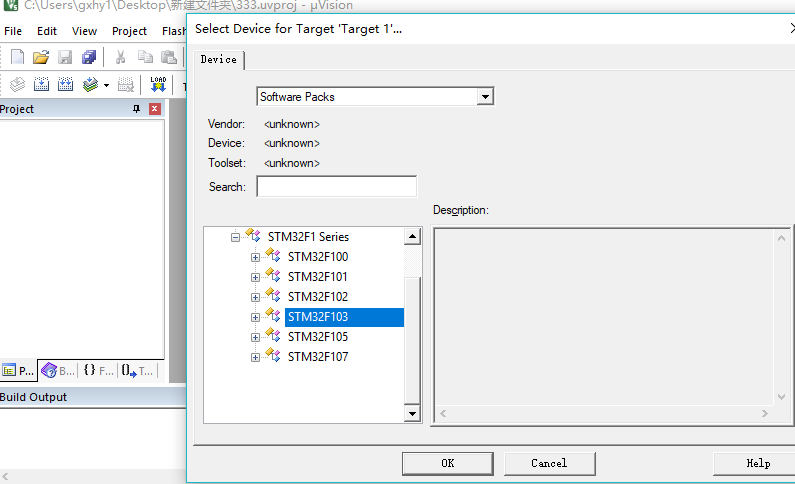Click the Build target icon
This screenshot has width=795, height=484.
point(41,84)
